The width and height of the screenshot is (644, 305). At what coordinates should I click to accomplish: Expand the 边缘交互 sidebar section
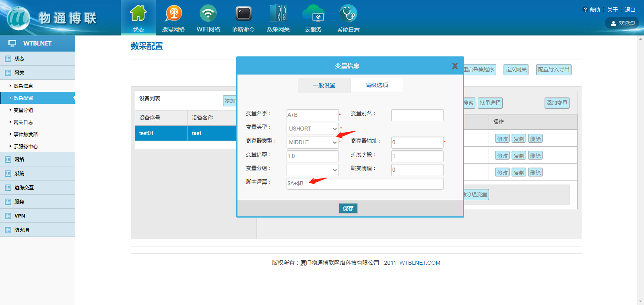point(37,187)
